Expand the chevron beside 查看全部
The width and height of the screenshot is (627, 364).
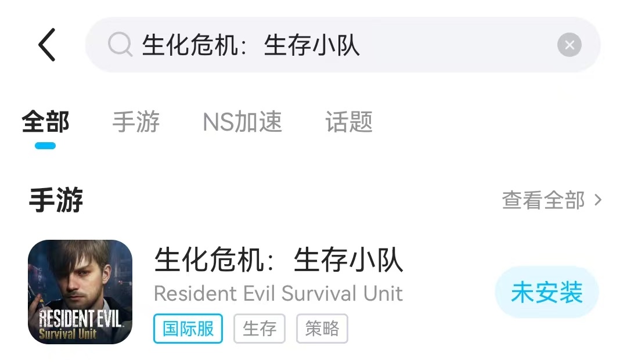[x=598, y=200]
